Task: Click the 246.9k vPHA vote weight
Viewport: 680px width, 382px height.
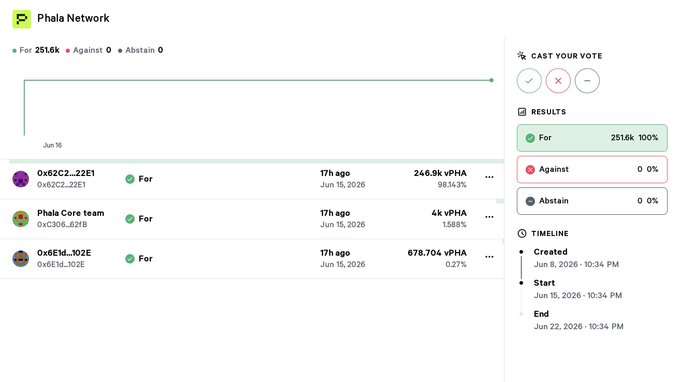Action: pyautogui.click(x=440, y=173)
